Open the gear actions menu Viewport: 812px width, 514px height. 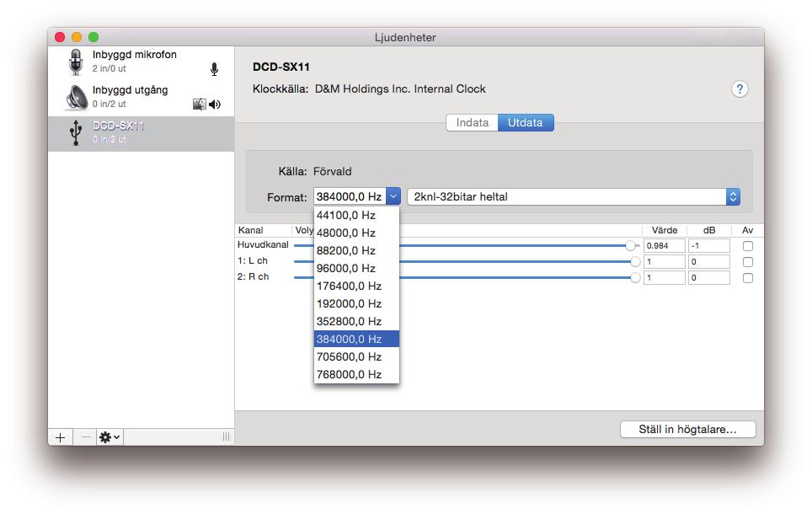[110, 437]
